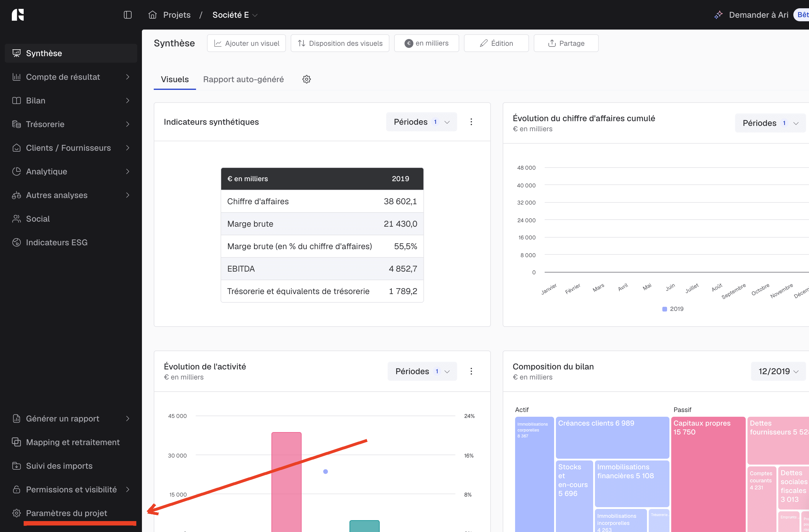Go home via the house icon
This screenshot has width=809, height=532.
pos(153,14)
